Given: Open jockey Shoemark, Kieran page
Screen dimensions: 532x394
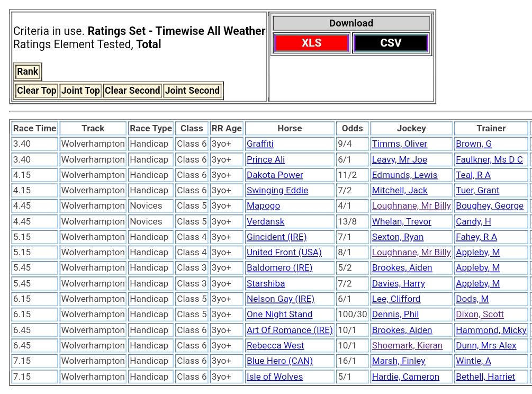Looking at the screenshot, I should (x=407, y=346).
